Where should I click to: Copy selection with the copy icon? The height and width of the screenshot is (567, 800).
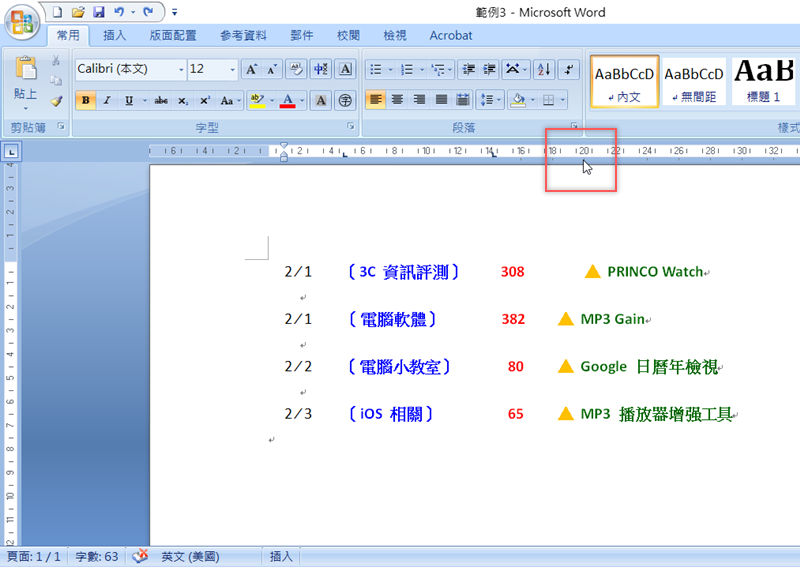click(x=56, y=81)
